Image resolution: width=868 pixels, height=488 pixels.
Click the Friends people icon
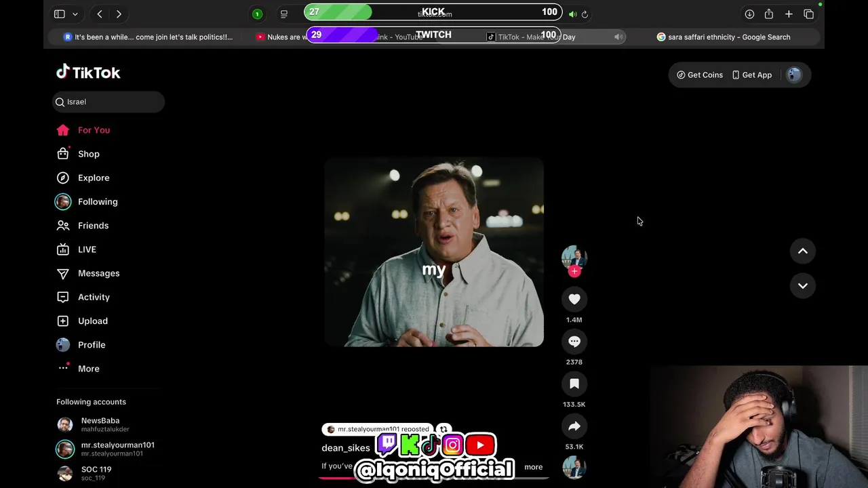pos(63,226)
